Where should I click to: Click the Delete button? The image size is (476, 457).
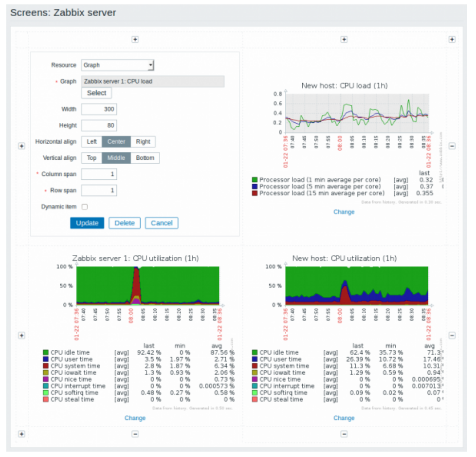click(125, 223)
